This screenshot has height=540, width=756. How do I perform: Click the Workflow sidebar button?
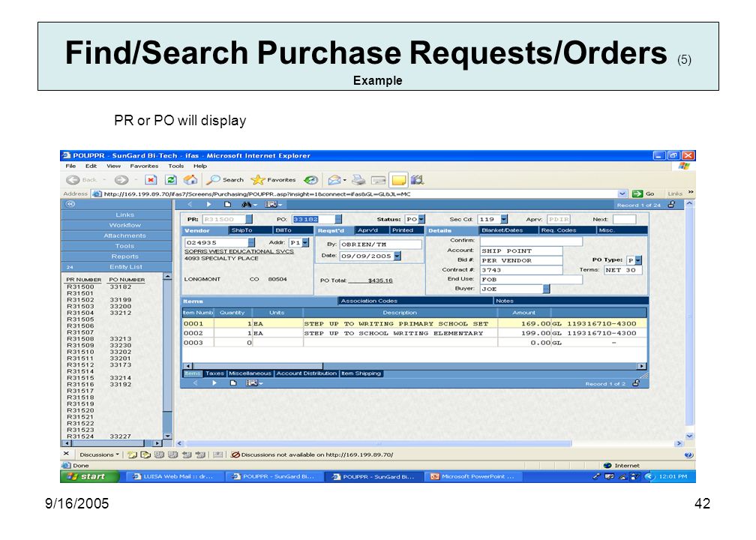tap(124, 225)
